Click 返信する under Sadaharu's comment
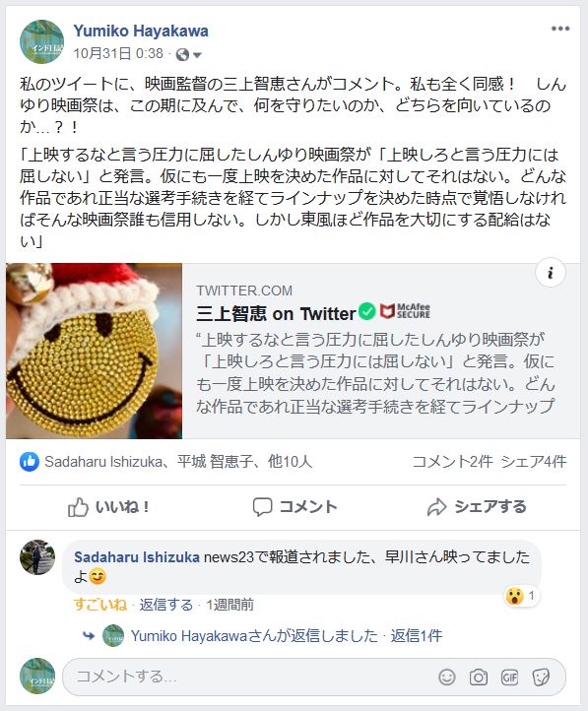Screen dimensions: 588x711 click(165, 605)
